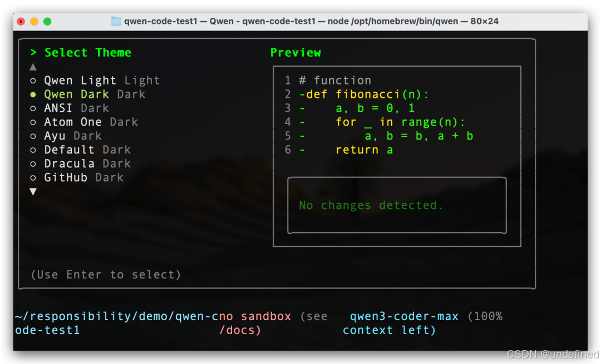Select the Qwen Light theme radio option
The height and width of the screenshot is (364, 601).
[x=95, y=81]
